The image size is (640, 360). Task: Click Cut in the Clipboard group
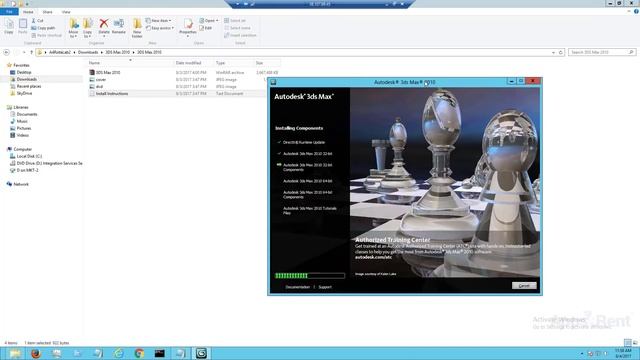[x=38, y=20]
